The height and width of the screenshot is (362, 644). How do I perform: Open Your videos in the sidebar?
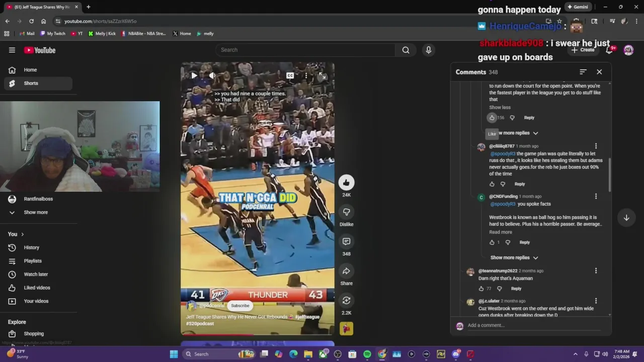38,301
